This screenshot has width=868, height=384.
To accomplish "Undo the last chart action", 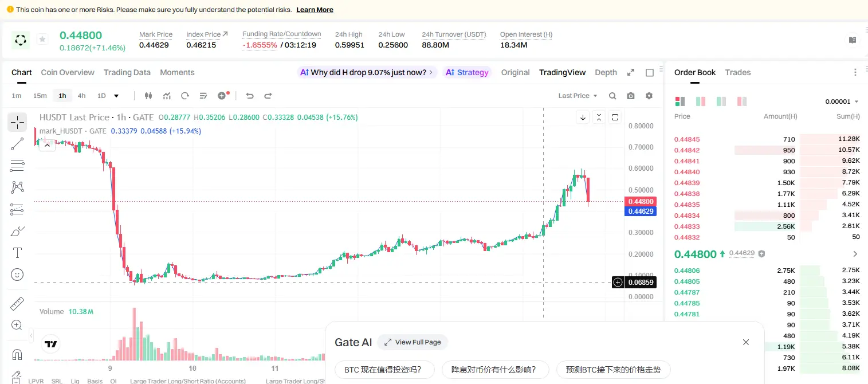I will 250,96.
